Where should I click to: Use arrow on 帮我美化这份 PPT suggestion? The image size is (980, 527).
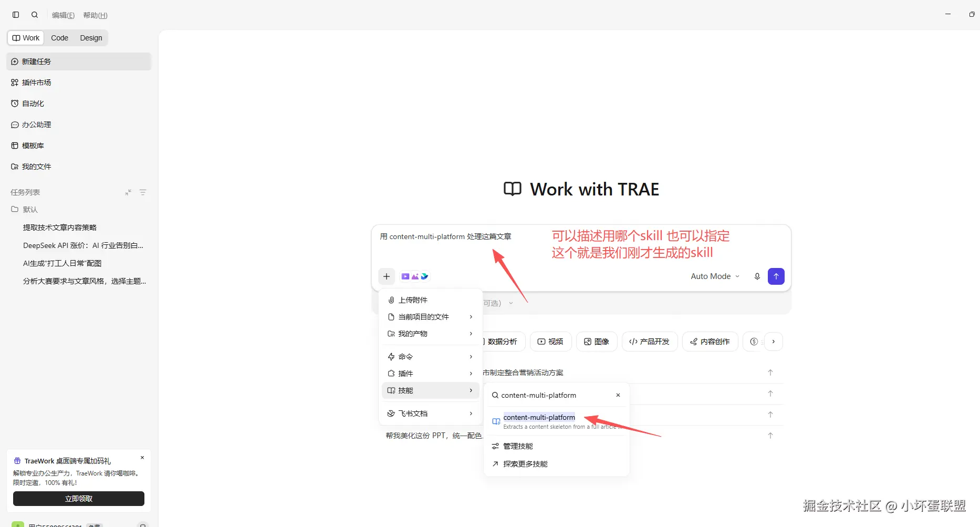click(x=770, y=436)
